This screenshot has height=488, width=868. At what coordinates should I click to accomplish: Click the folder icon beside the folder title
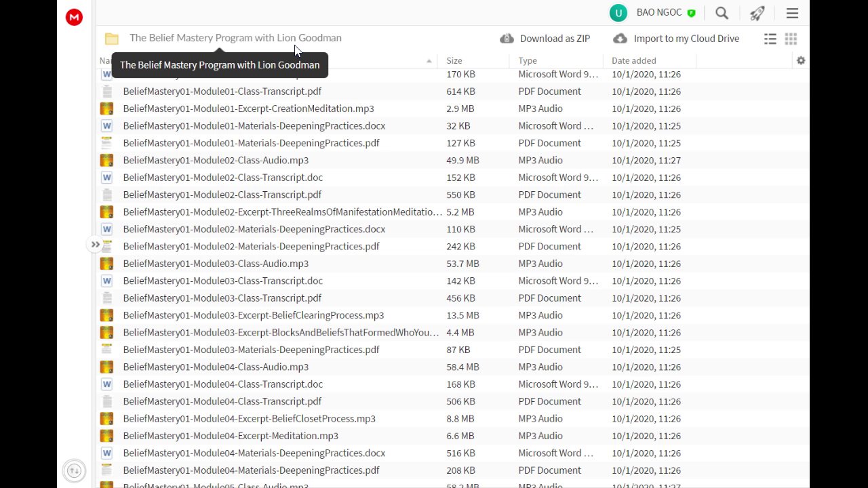coord(112,39)
